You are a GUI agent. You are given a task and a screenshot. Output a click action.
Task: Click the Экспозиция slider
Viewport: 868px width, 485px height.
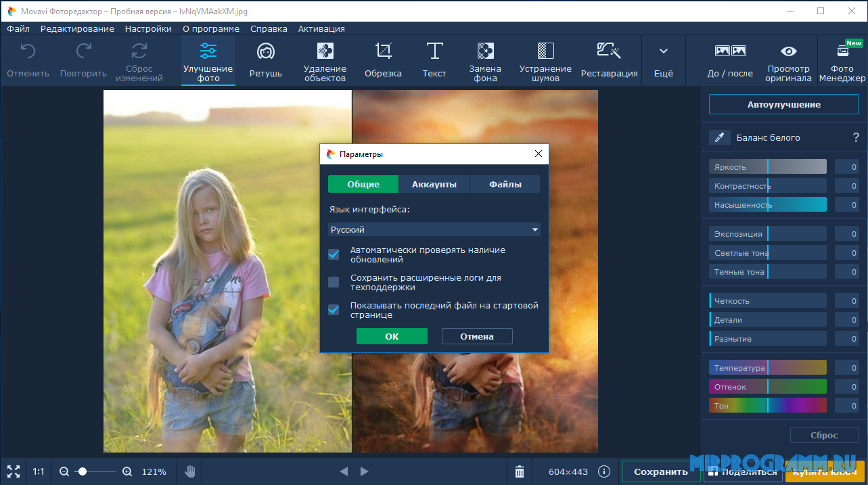(x=768, y=233)
